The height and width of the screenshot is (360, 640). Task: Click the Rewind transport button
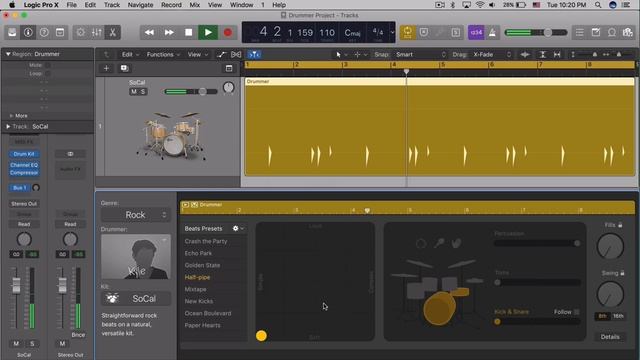click(x=149, y=32)
